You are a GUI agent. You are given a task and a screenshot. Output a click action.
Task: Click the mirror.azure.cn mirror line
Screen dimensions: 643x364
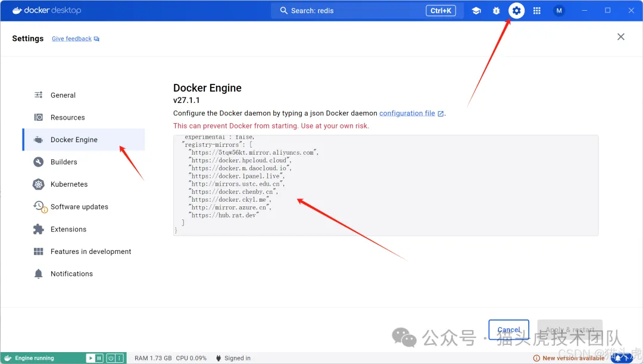(230, 208)
